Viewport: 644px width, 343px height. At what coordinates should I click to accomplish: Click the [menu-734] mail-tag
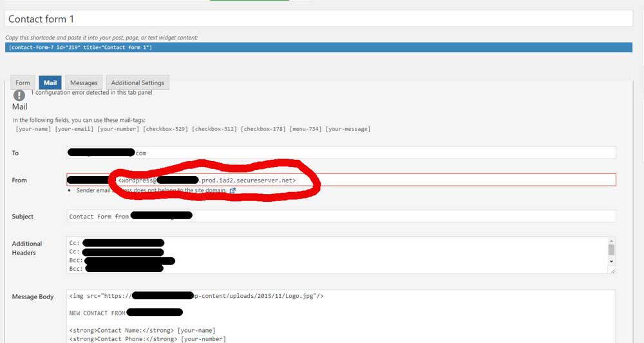click(305, 129)
